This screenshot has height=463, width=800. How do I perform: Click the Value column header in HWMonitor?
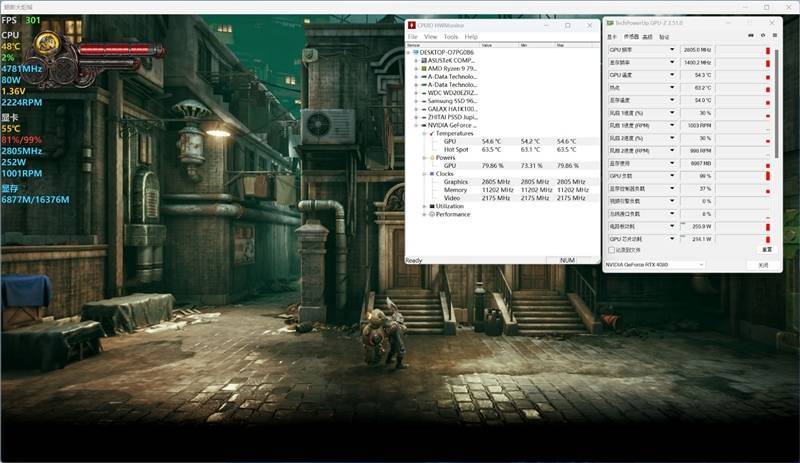[499, 45]
